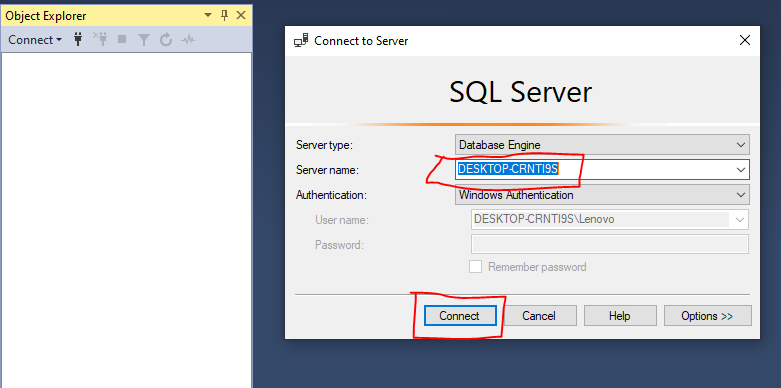Image resolution: width=781 pixels, height=388 pixels.
Task: Click the Connect Object Explorer plug icon
Action: pos(78,39)
